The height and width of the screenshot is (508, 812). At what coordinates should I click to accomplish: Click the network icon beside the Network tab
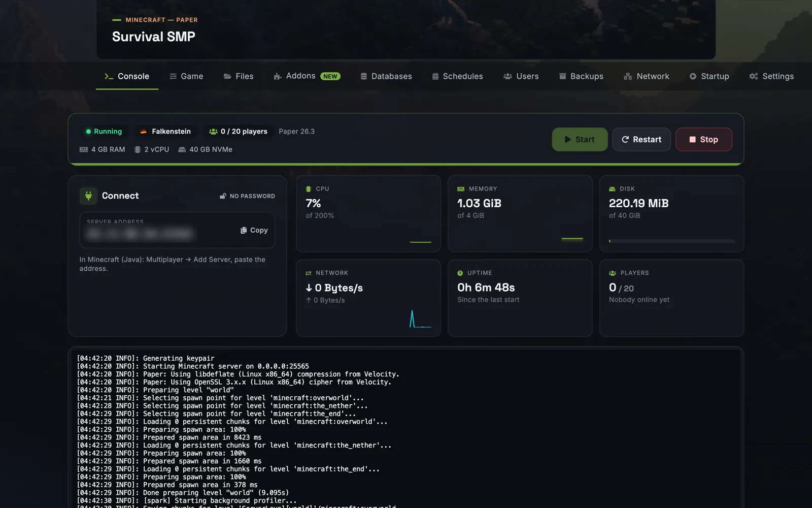[x=628, y=76]
